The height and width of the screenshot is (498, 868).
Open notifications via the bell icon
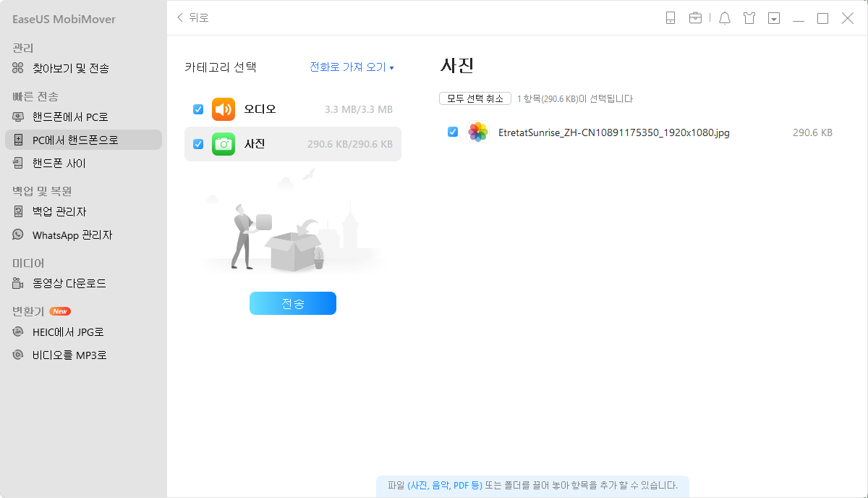tap(724, 18)
